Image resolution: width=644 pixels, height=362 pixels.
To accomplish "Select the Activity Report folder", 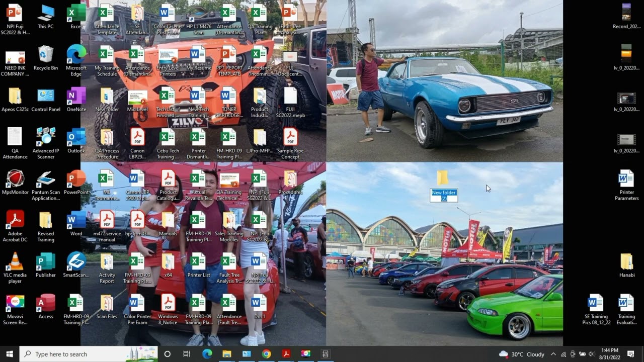I will point(107,268).
